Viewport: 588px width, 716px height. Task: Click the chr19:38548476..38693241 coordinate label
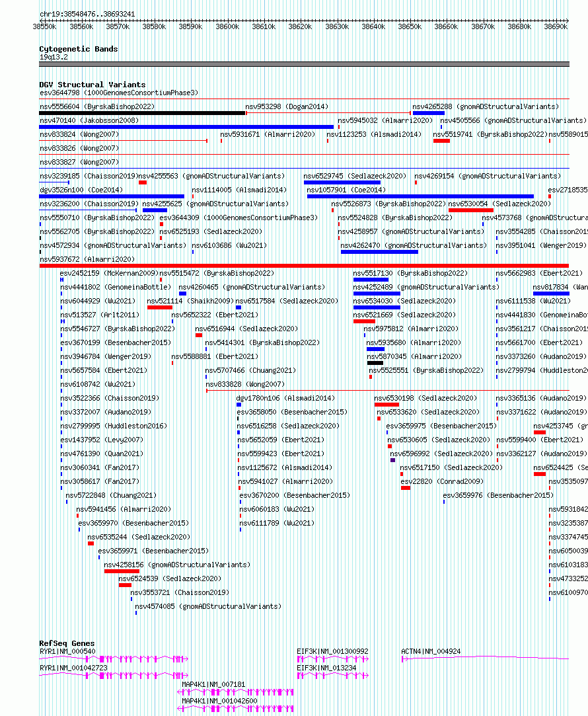click(x=87, y=14)
